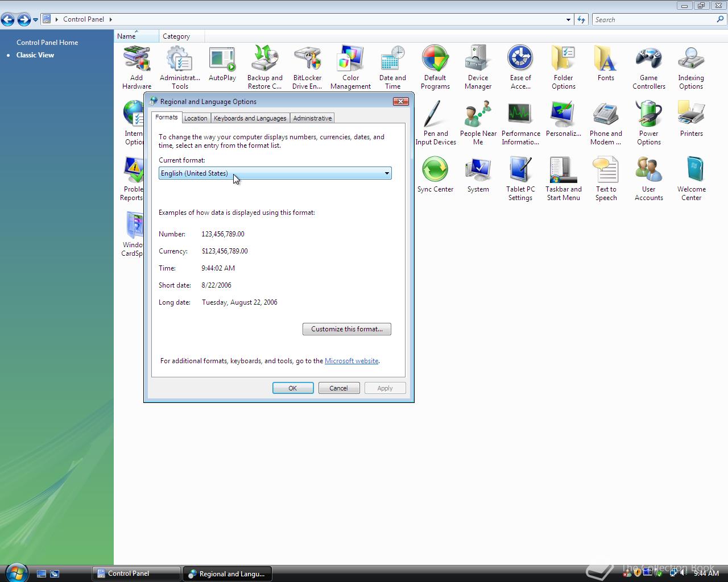The image size is (728, 582).
Task: Switch to the Keyboards and Languages tab
Action: point(250,118)
